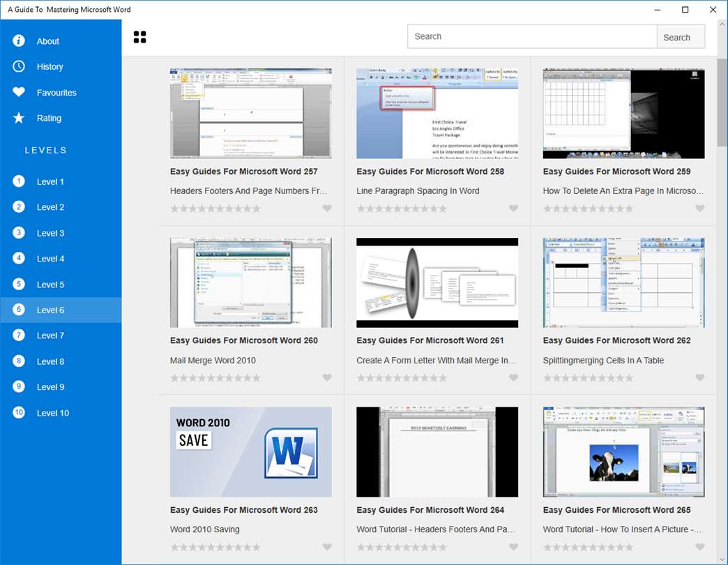Image resolution: width=728 pixels, height=565 pixels.
Task: Favourite Easy Guides For Microsoft Word 259
Action: [700, 208]
